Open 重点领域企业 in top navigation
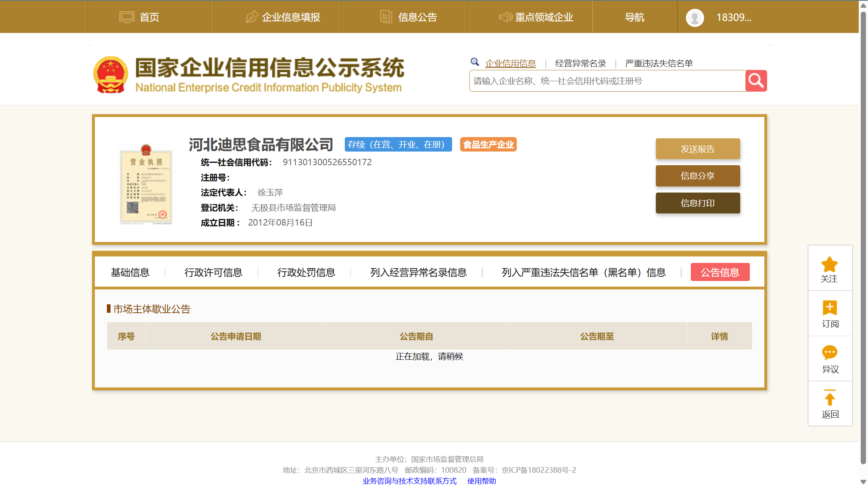This screenshot has height=486, width=868. [x=544, y=17]
